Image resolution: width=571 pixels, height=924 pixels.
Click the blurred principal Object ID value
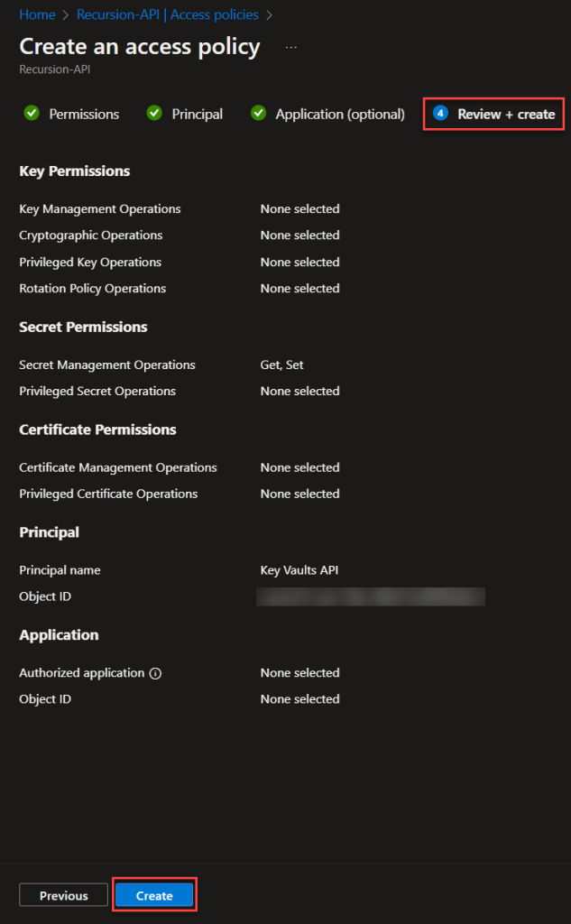tap(370, 596)
